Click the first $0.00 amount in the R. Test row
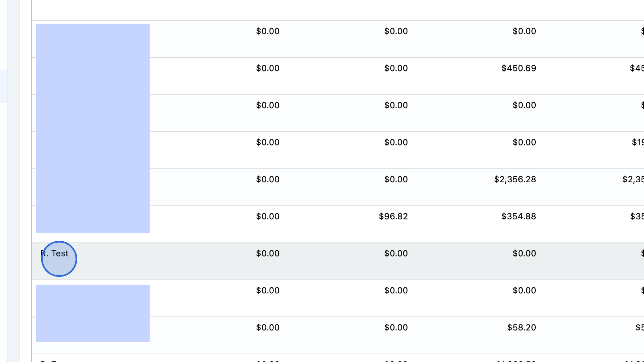Image resolution: width=644 pixels, height=362 pixels. (x=268, y=253)
